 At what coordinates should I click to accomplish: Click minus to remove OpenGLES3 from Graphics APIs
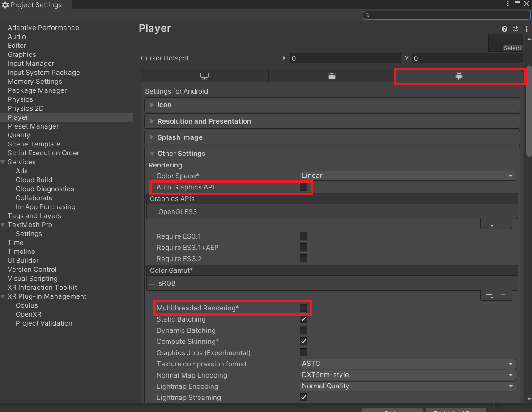[503, 223]
